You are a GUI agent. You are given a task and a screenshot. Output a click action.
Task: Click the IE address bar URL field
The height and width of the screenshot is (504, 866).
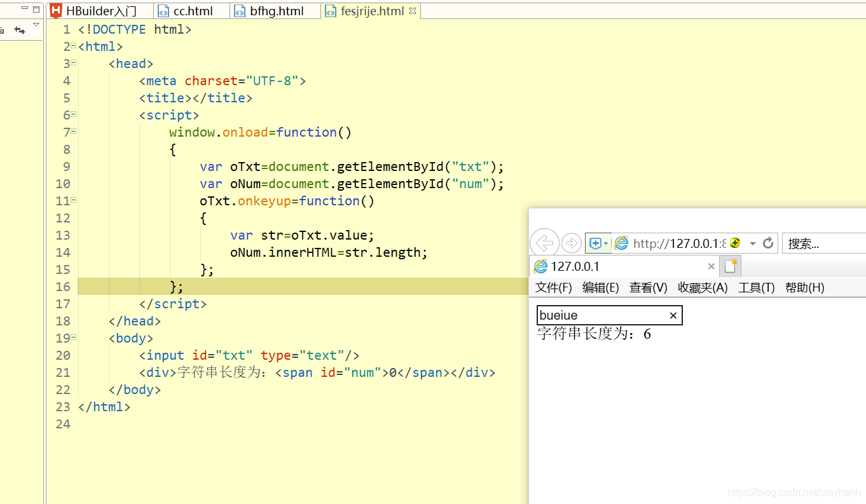point(680,243)
